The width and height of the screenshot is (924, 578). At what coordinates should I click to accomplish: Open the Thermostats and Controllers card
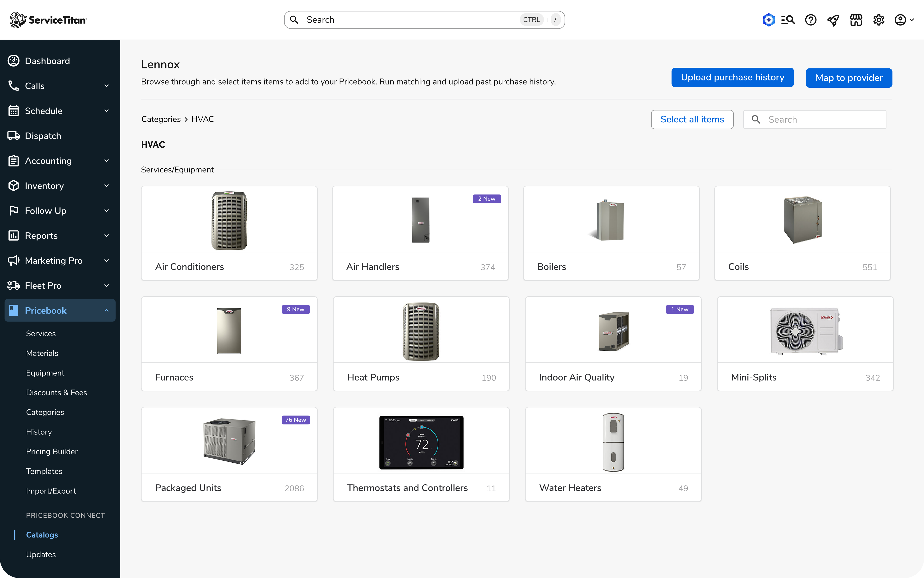(x=421, y=454)
